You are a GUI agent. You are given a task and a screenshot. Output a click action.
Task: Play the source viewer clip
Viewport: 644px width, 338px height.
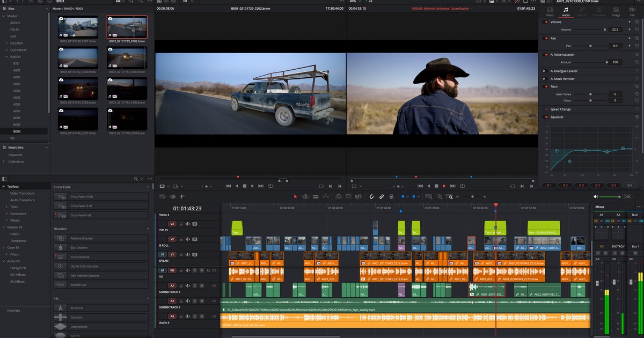click(x=253, y=186)
